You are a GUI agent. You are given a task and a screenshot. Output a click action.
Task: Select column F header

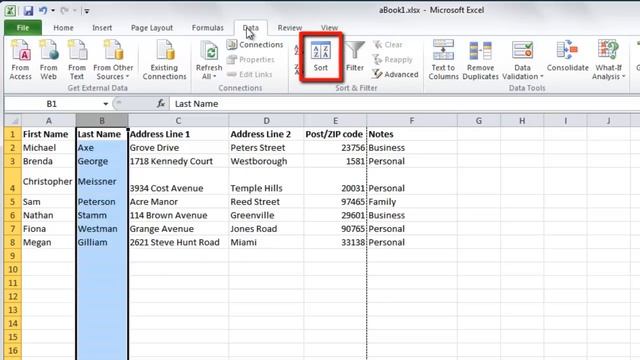point(411,121)
